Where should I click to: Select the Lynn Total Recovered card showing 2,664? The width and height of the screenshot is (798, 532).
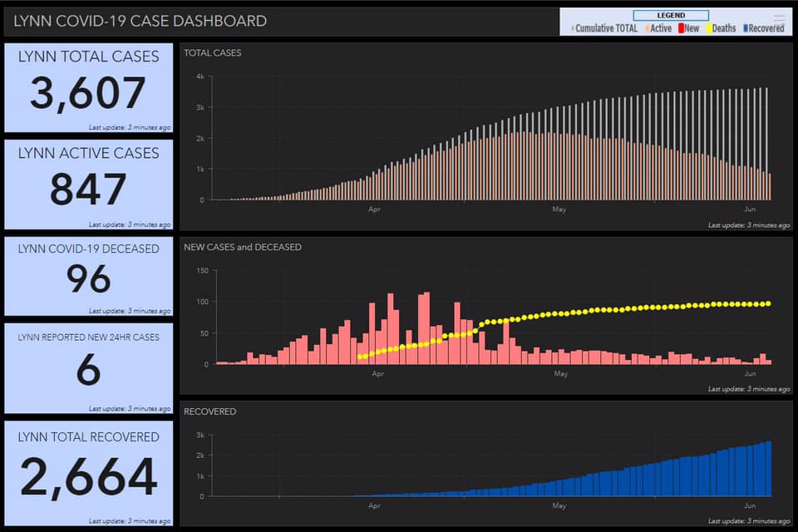tap(88, 474)
